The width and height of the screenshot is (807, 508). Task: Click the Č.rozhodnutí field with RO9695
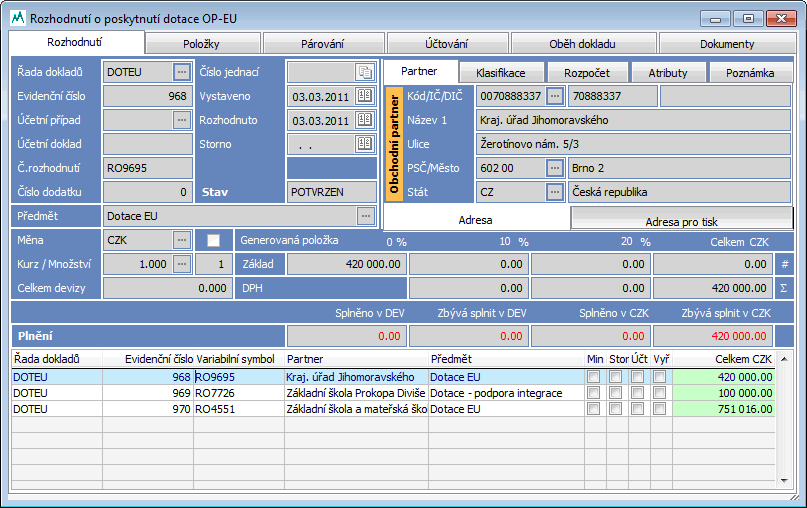click(148, 168)
